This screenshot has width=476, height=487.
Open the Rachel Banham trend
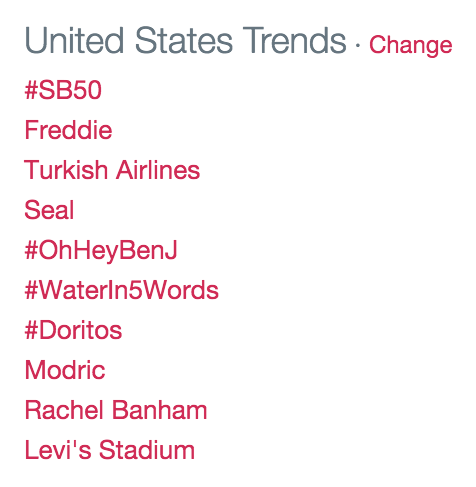[116, 410]
